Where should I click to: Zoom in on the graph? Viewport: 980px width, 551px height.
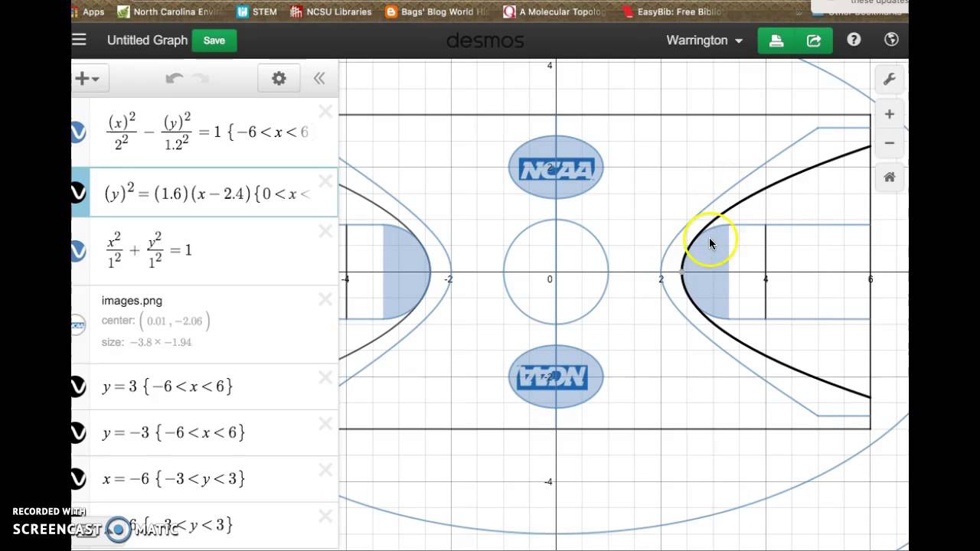[x=889, y=114]
